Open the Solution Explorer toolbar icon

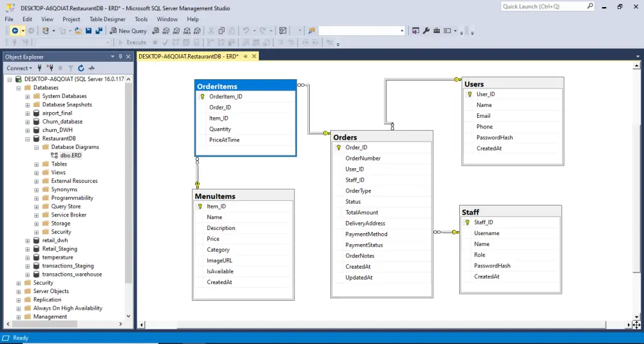click(416, 31)
